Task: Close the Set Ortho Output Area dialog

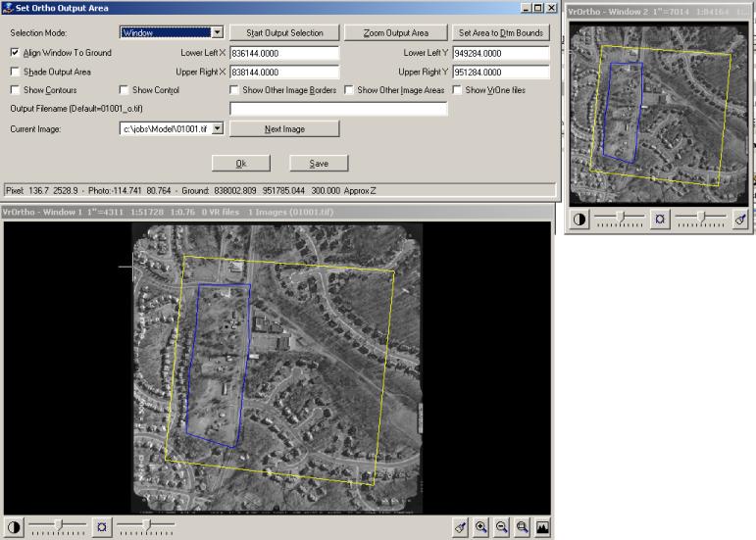Action: [x=552, y=8]
